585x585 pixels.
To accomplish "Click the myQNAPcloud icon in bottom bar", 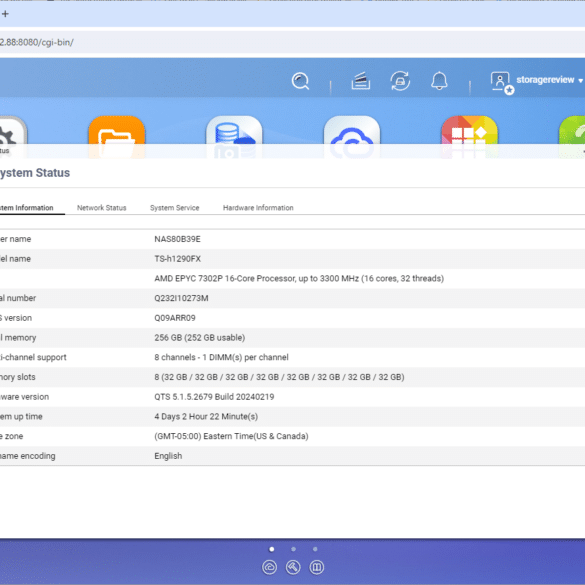I will click(269, 567).
